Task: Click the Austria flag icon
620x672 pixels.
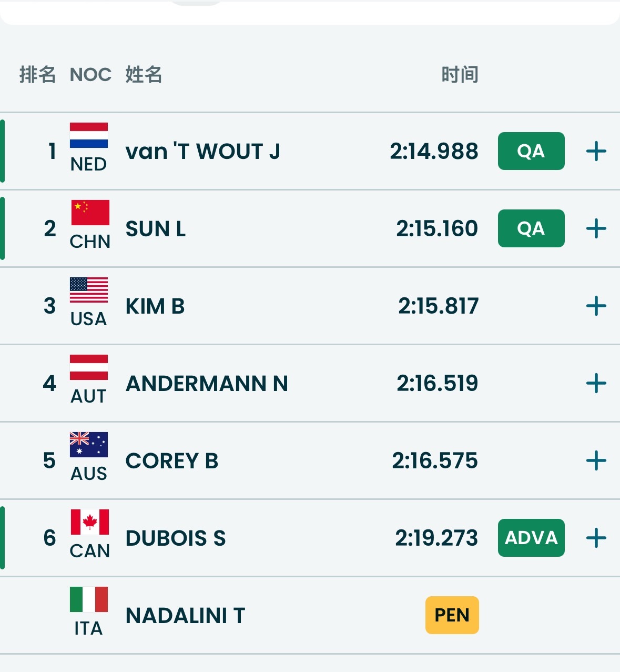Action: (x=89, y=367)
